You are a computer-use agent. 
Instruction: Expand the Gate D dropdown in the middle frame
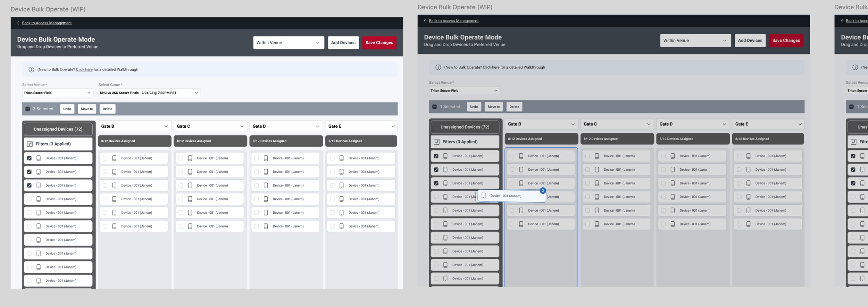click(x=693, y=124)
